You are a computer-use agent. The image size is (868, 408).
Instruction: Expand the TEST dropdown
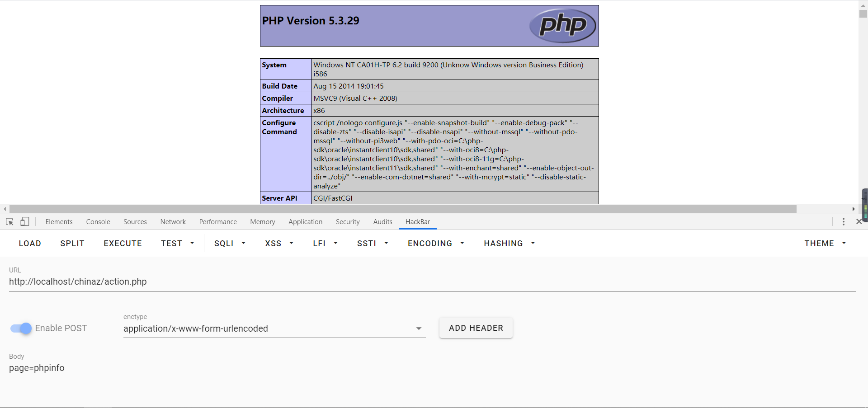pos(178,244)
